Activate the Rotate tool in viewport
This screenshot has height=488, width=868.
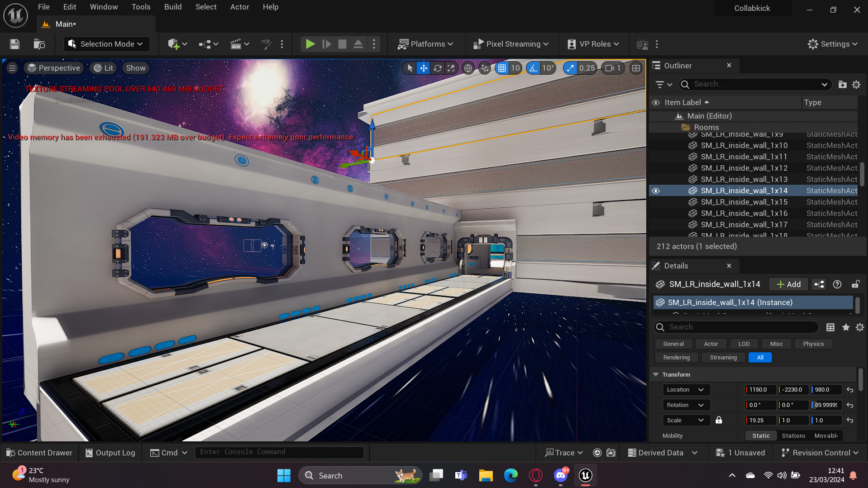click(438, 68)
